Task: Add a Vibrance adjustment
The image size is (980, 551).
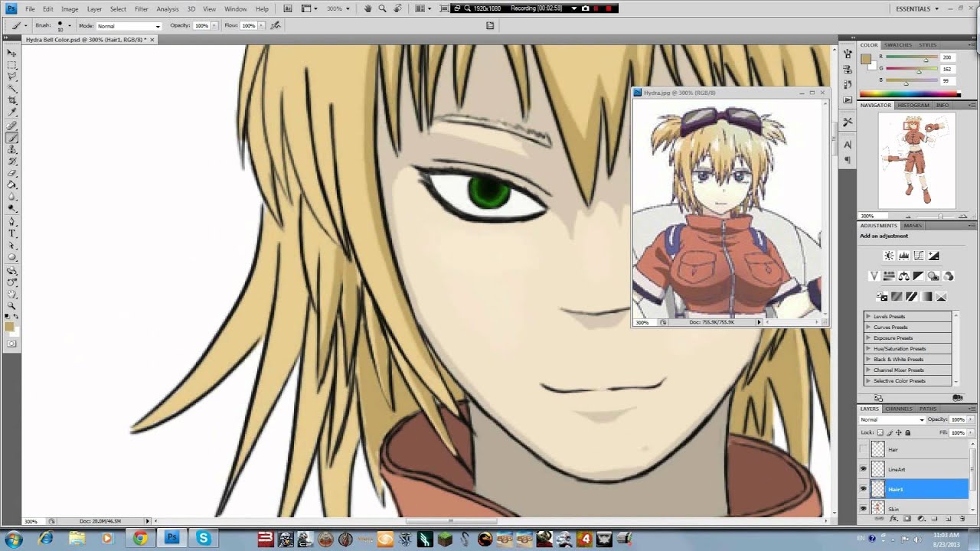Action: [874, 275]
